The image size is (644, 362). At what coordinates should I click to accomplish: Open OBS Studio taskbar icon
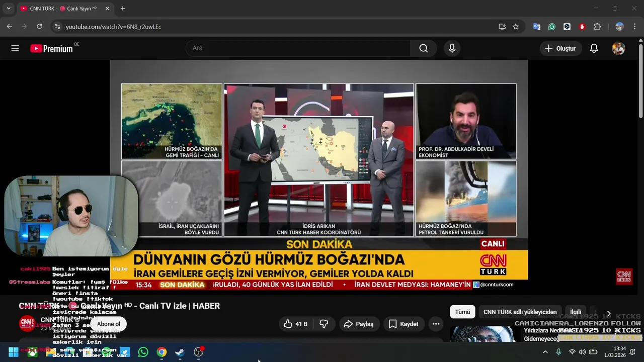point(199,352)
